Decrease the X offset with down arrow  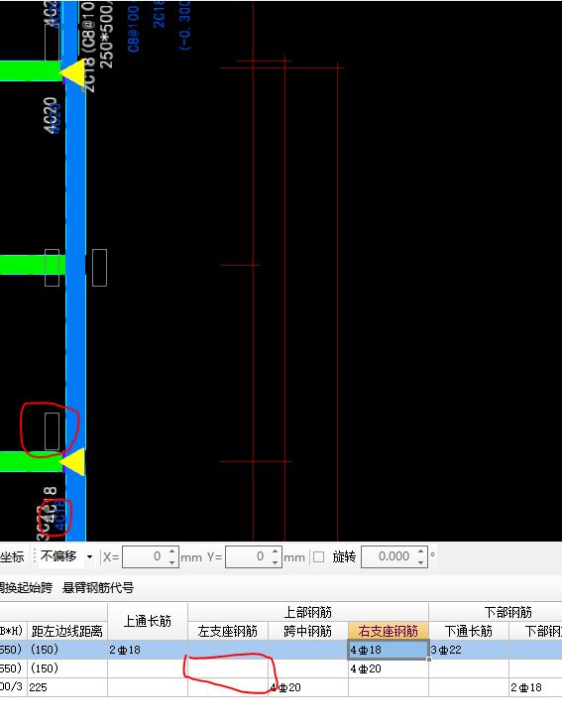[172, 561]
